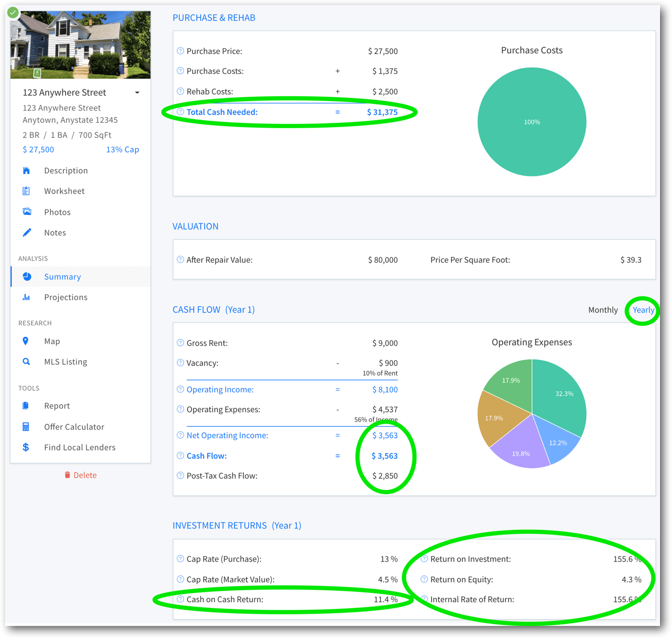
Task: Click help icon next to After Repair Value
Action: click(x=180, y=260)
